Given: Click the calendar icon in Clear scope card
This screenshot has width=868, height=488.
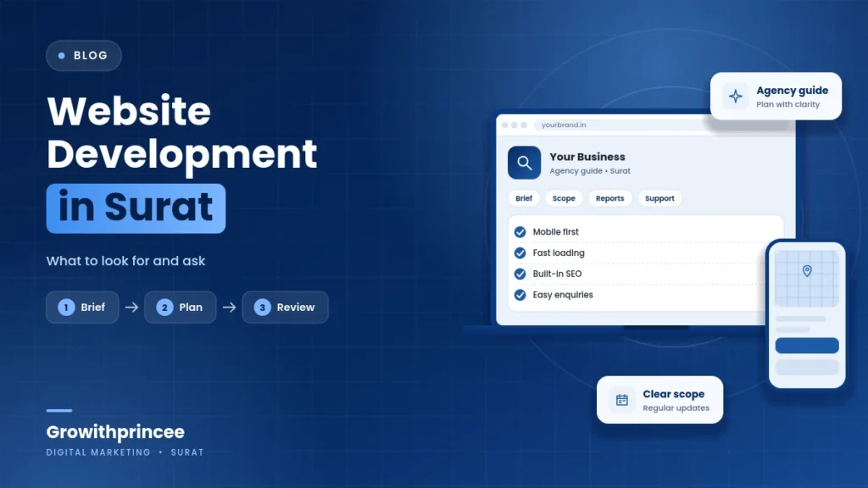Looking at the screenshot, I should 621,400.
